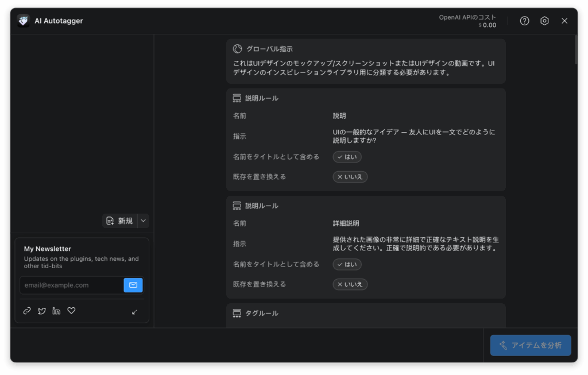Screen dimensions: 588x375
Task: Toggle はい in the 詳細説明 rule
Action: 347,264
